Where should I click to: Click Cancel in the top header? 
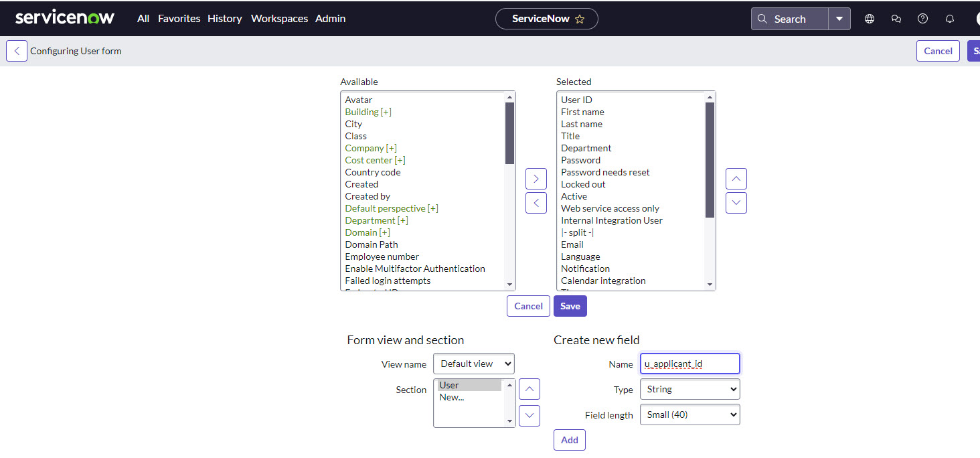938,51
